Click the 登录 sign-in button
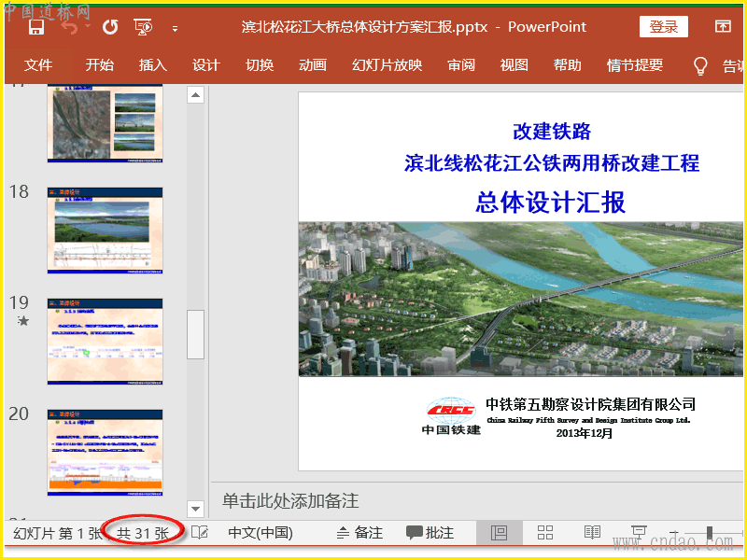747x560 pixels. click(663, 27)
